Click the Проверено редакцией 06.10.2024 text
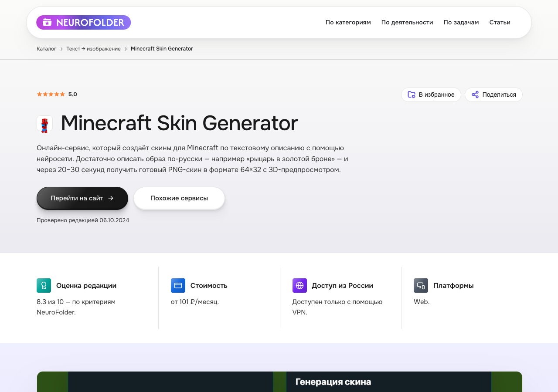 (x=83, y=220)
